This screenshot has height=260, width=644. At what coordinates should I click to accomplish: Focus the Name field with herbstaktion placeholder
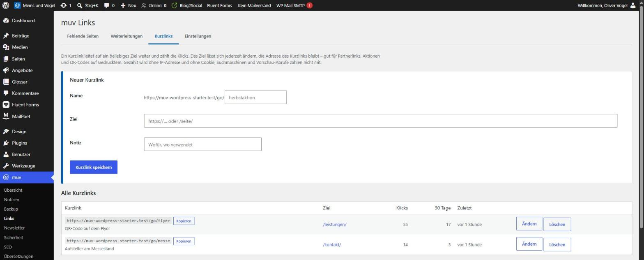255,97
